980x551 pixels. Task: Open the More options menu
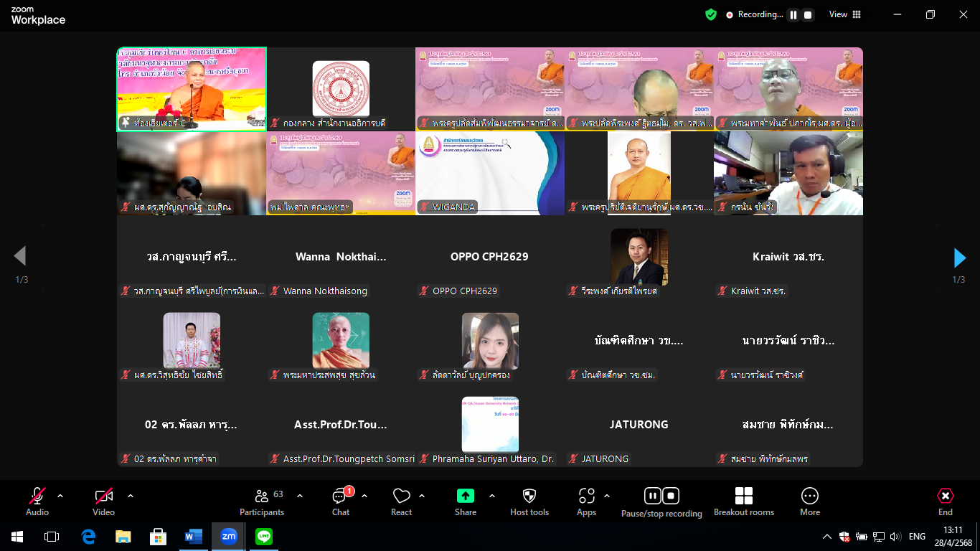pyautogui.click(x=810, y=501)
